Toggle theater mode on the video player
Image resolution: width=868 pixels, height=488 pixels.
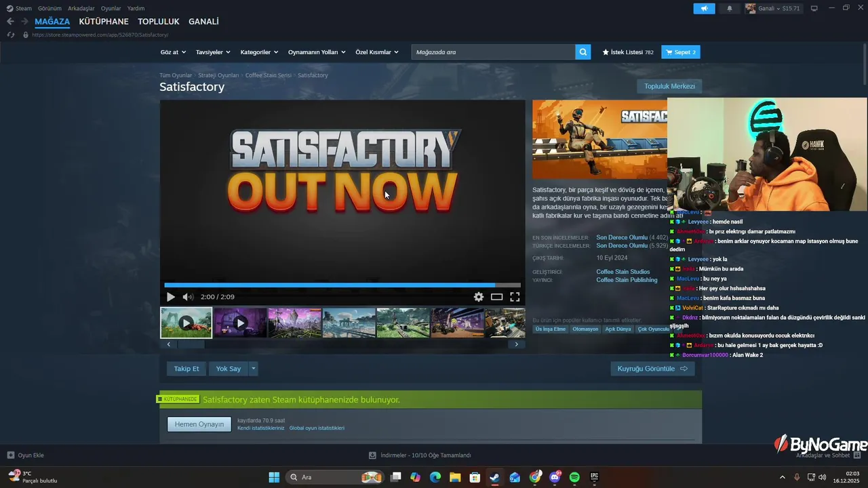pyautogui.click(x=497, y=297)
